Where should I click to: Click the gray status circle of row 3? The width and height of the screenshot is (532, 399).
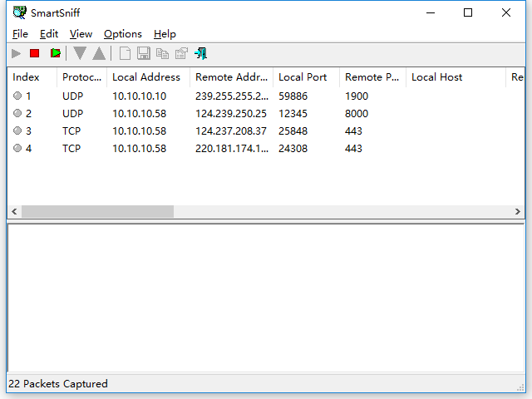pos(17,131)
